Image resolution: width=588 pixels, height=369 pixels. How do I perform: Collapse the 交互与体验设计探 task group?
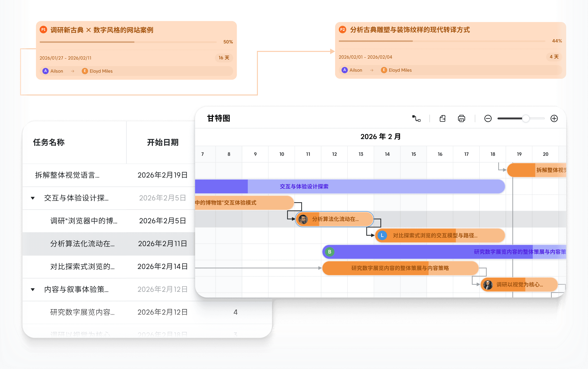pos(33,198)
